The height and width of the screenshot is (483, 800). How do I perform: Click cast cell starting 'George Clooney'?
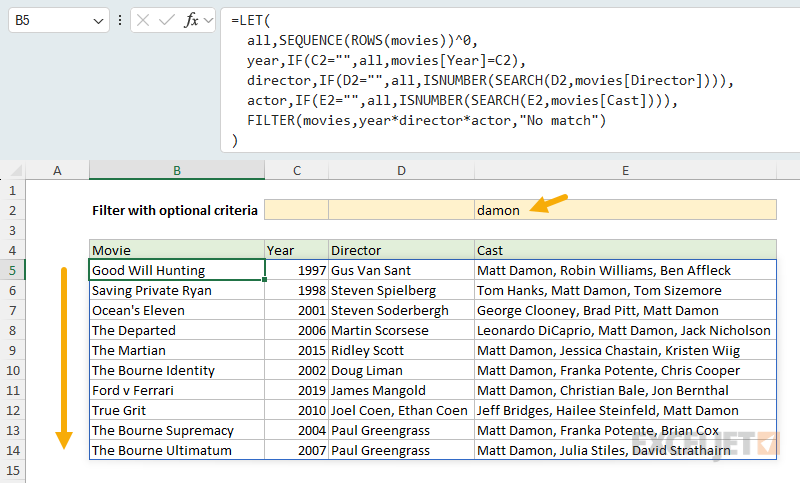pyautogui.click(x=625, y=310)
